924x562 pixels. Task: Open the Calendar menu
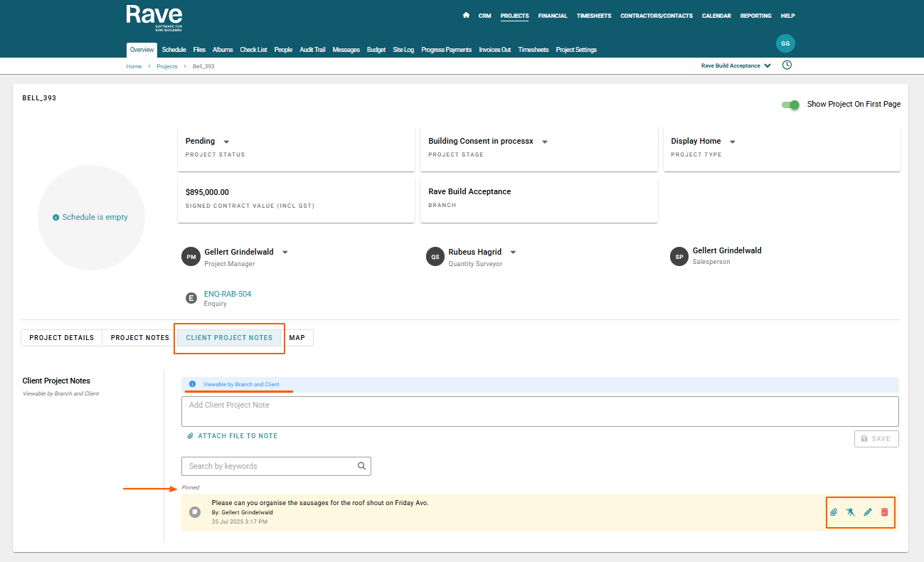[x=717, y=16]
